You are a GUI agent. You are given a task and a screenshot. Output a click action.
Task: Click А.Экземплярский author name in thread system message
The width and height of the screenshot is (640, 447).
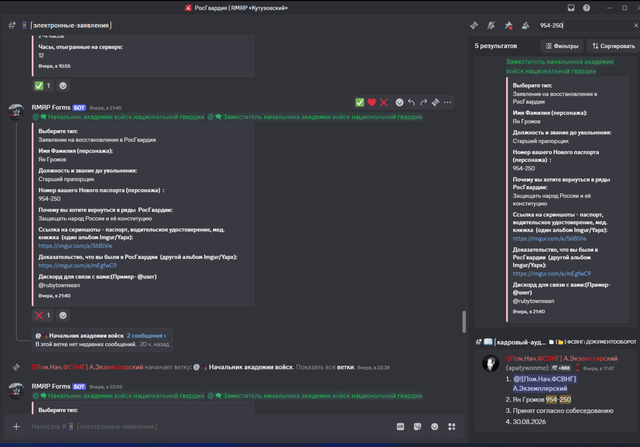[x=87, y=367]
